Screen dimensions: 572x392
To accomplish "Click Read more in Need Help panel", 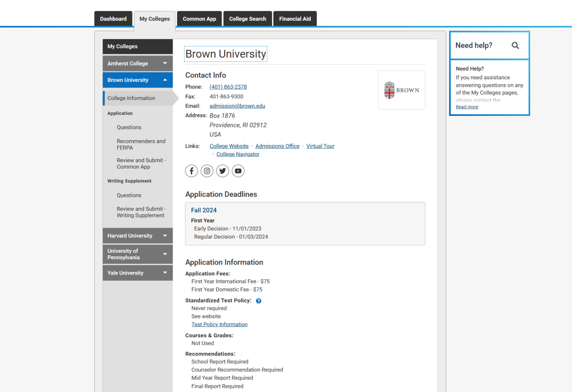I will (467, 107).
